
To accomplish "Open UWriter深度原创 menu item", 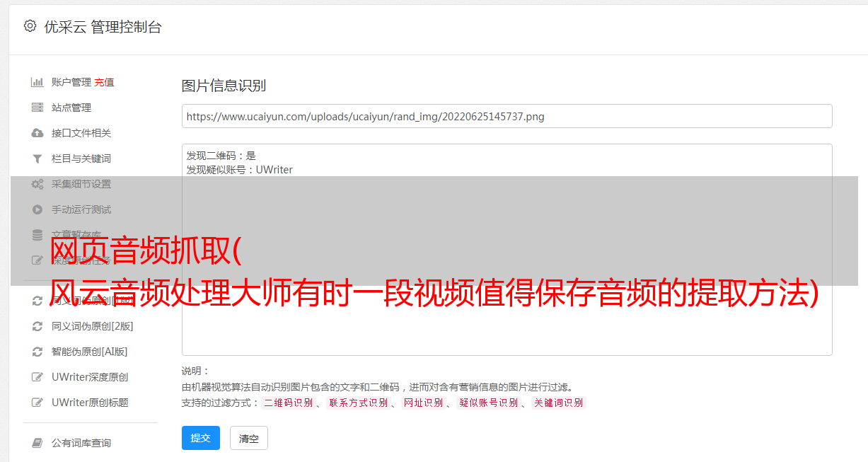I will pyautogui.click(x=90, y=377).
